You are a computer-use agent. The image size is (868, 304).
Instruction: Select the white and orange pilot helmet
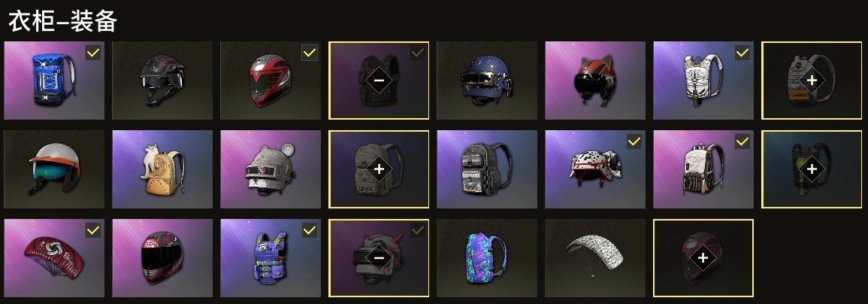click(53, 169)
